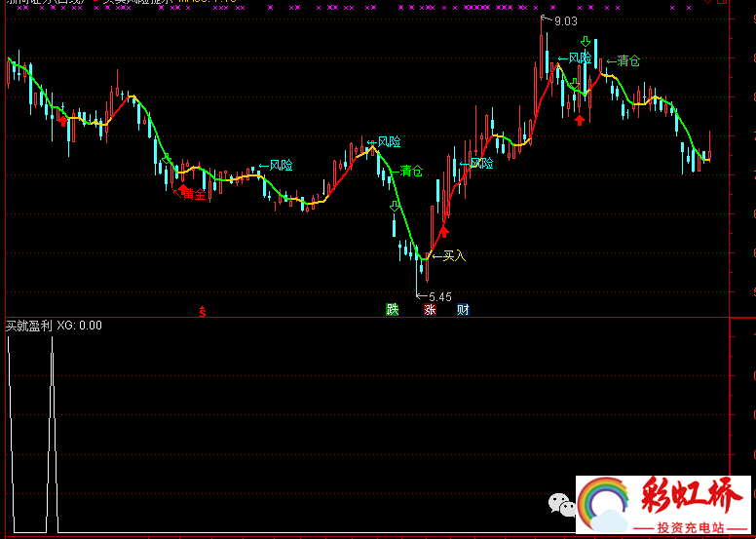Click the green down arrow above 5.45 low

point(395,206)
